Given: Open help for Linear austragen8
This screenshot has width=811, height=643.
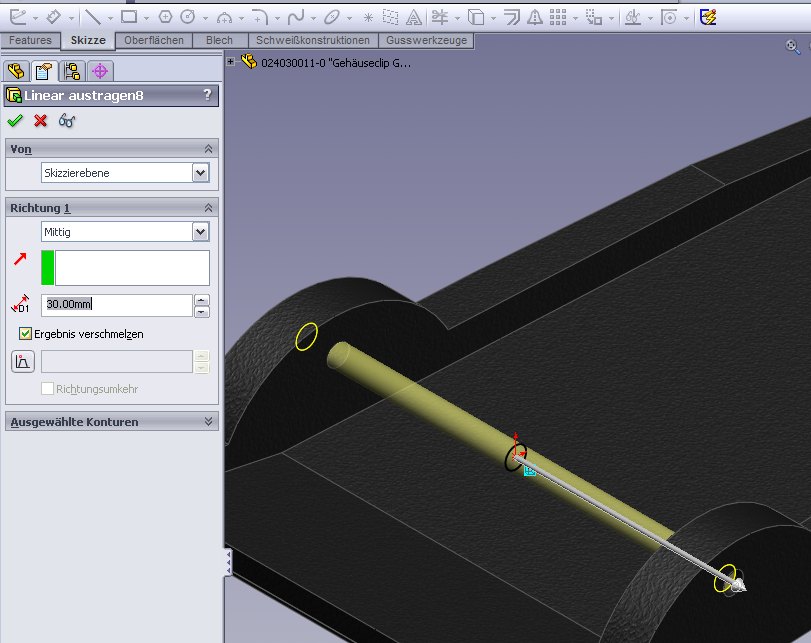Looking at the screenshot, I should point(207,95).
